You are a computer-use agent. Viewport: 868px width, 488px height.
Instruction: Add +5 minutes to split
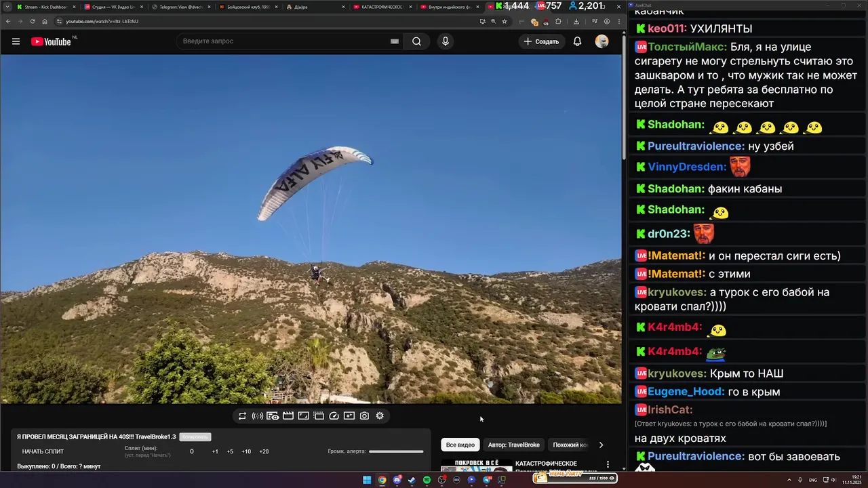(x=230, y=451)
